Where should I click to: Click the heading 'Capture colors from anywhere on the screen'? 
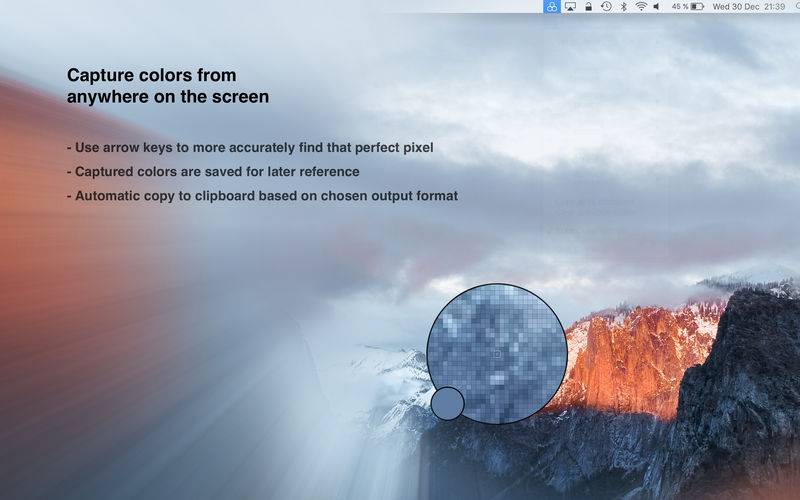point(168,86)
